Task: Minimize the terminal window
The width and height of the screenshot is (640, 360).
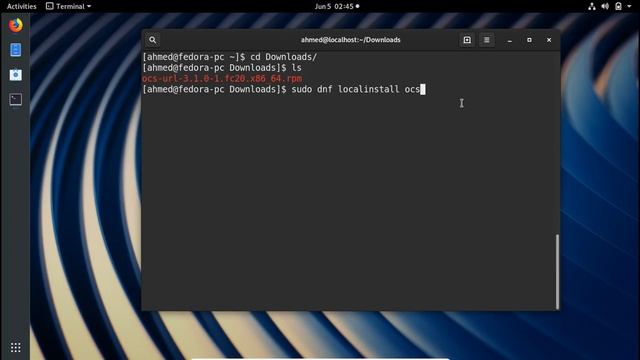Action: [509, 40]
